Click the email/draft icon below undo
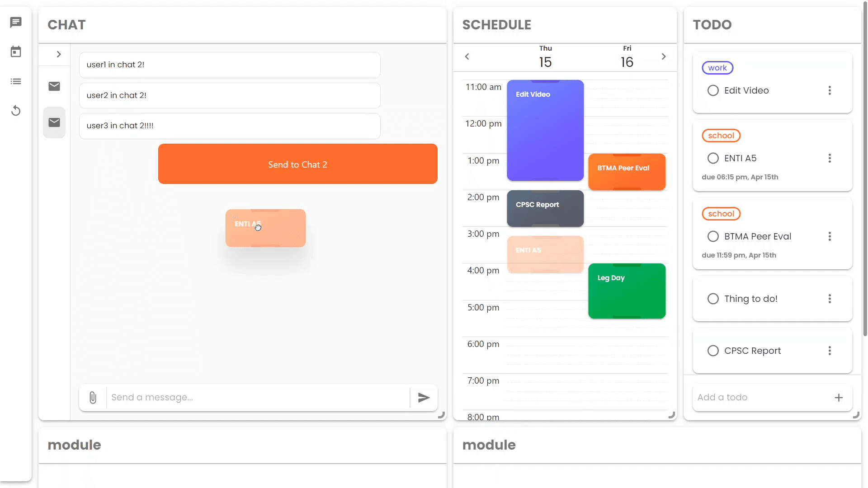 pos(54,122)
